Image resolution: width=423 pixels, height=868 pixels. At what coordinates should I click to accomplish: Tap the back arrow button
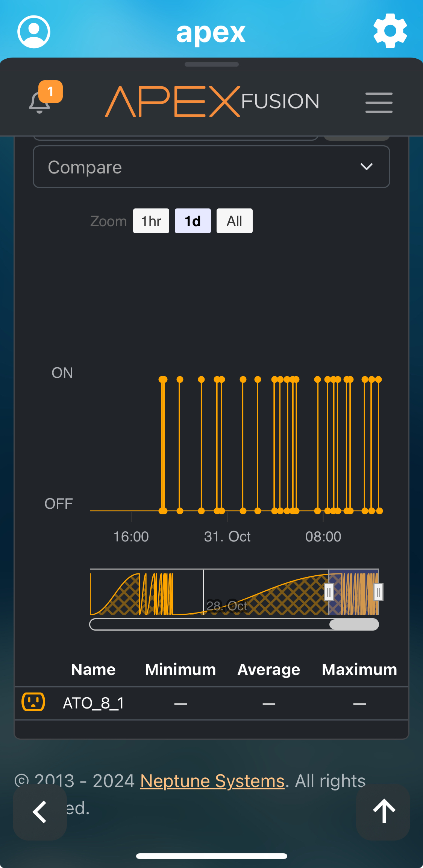(40, 812)
